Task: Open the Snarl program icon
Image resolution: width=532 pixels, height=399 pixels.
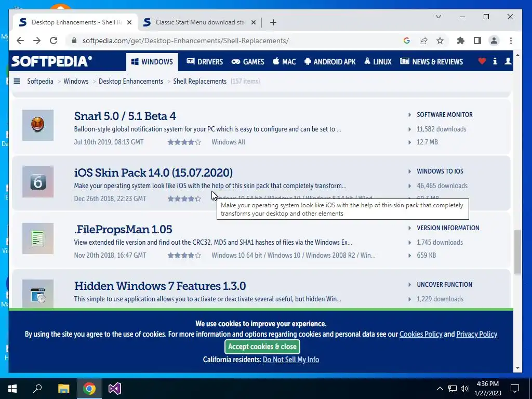Action: pyautogui.click(x=37, y=125)
